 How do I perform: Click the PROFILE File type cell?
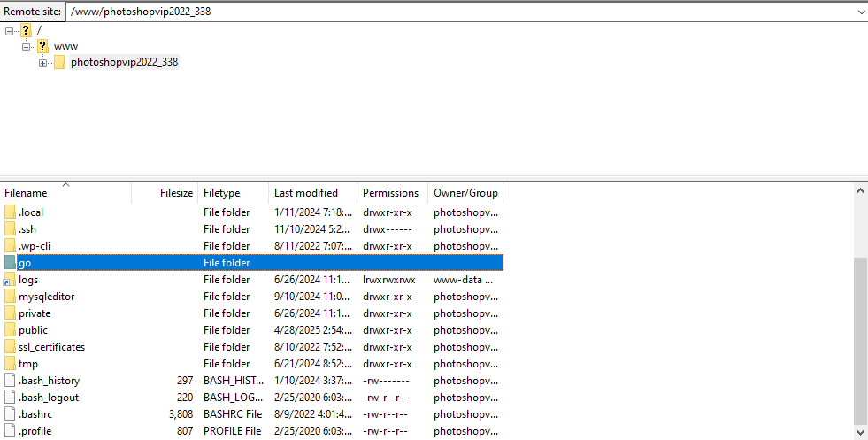(x=232, y=431)
